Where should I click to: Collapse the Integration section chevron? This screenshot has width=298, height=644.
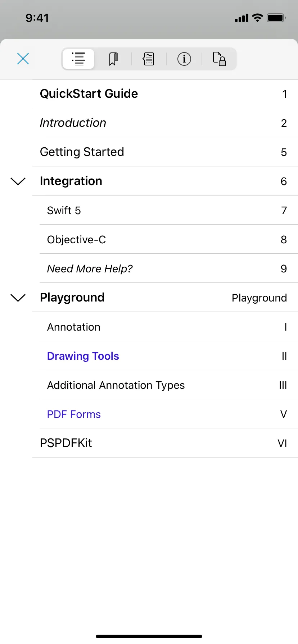point(18,181)
